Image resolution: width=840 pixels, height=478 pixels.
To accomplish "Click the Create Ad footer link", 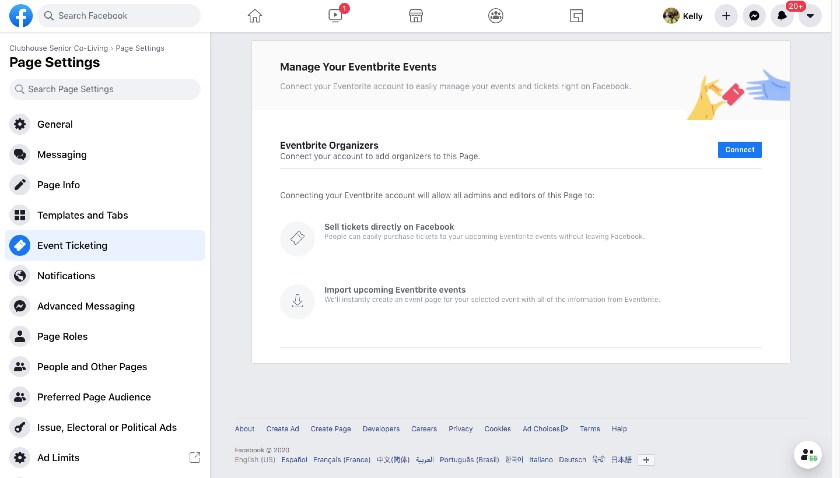I will tap(282, 429).
